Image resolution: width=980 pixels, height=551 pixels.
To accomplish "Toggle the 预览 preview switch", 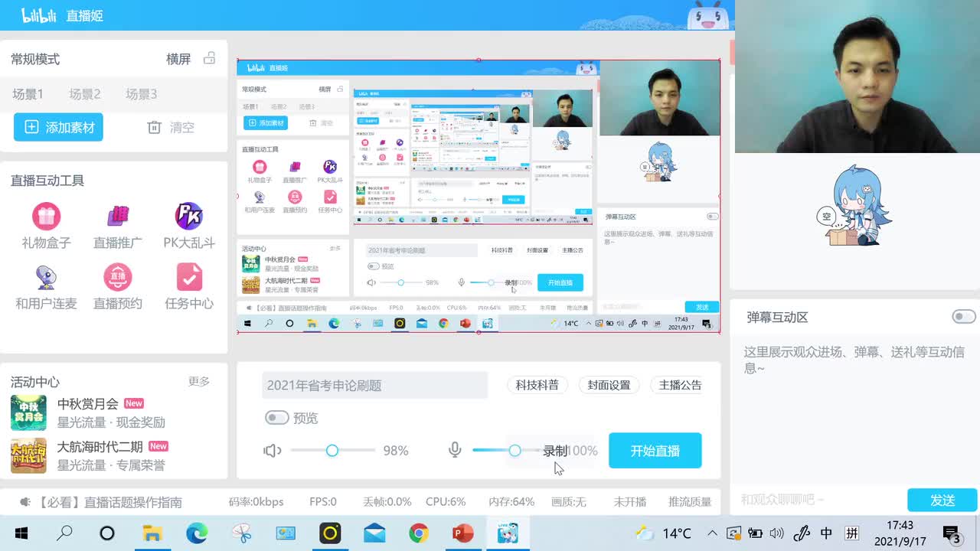I will point(276,418).
